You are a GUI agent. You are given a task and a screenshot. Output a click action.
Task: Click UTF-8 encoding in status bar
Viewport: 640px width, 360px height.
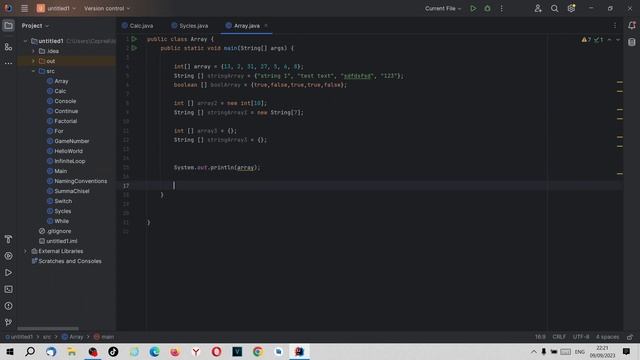click(x=581, y=337)
